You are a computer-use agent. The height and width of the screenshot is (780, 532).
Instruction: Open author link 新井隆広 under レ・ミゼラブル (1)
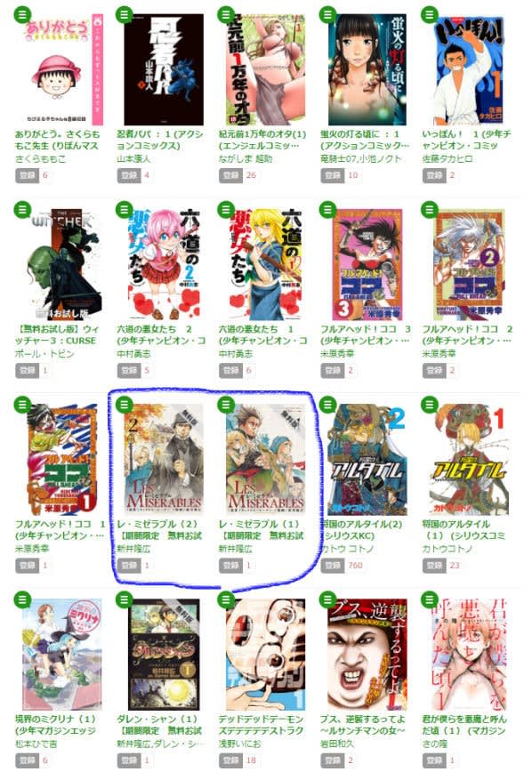coord(236,549)
